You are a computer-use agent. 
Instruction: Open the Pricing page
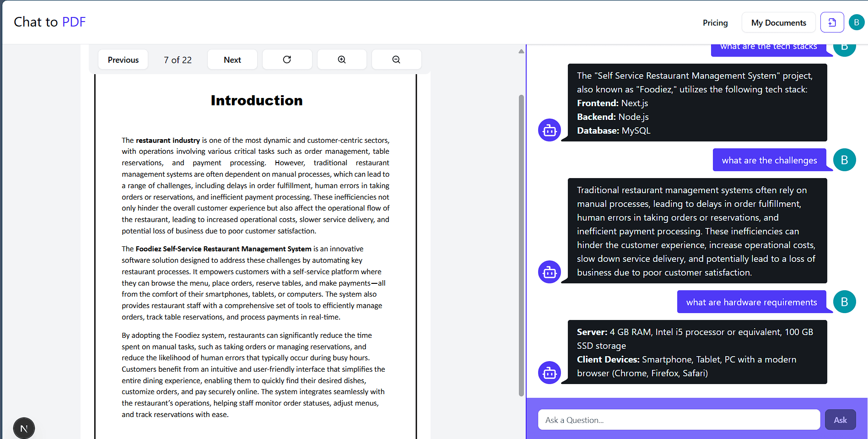[715, 22]
